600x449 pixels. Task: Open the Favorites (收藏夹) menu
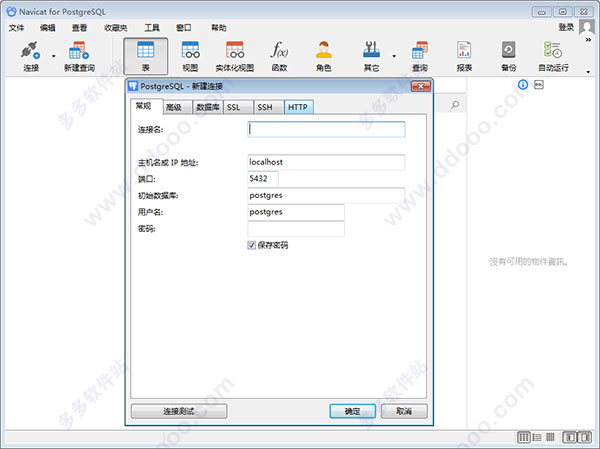click(x=116, y=28)
